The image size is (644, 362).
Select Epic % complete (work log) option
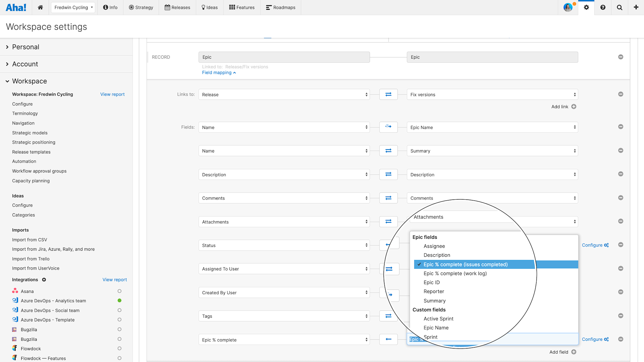coord(455,274)
